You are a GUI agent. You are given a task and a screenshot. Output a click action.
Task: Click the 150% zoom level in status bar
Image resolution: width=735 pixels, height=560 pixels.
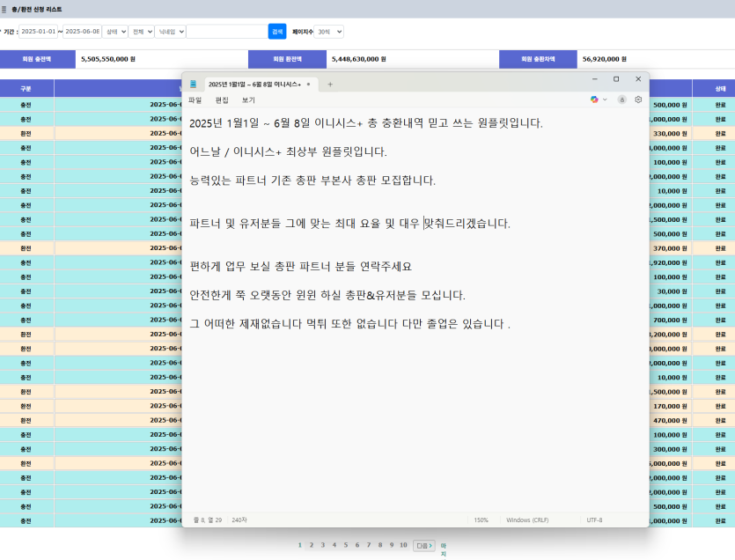pos(481,520)
